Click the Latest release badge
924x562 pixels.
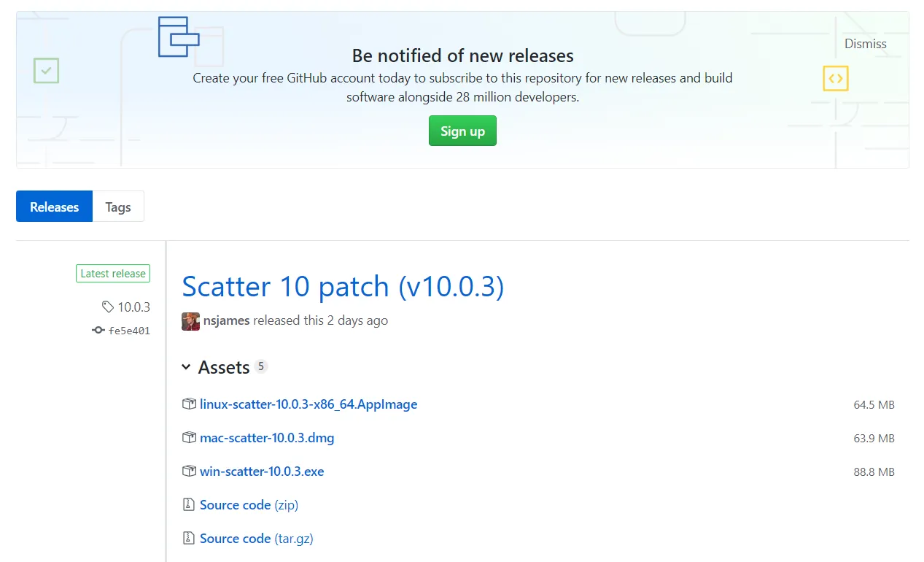(113, 274)
